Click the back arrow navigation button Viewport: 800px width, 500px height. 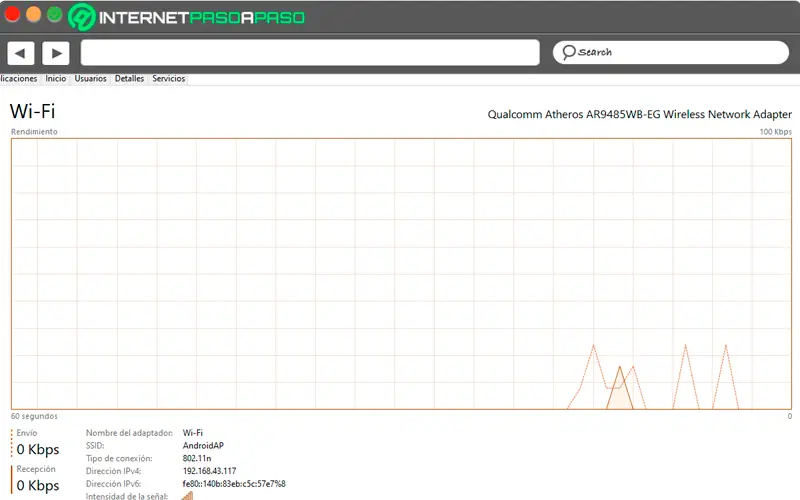tap(20, 53)
